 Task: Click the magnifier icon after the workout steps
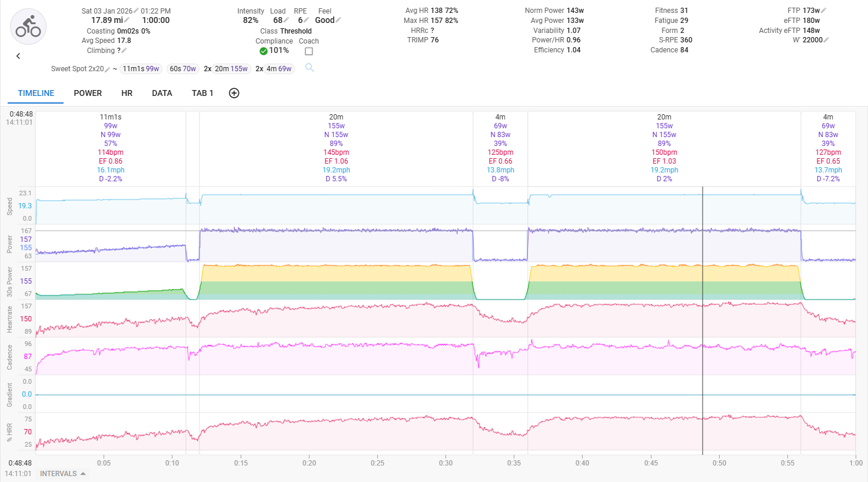point(310,68)
